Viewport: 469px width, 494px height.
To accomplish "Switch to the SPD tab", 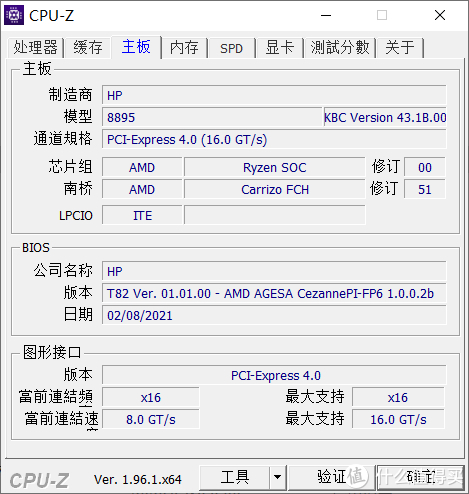I will [x=231, y=48].
